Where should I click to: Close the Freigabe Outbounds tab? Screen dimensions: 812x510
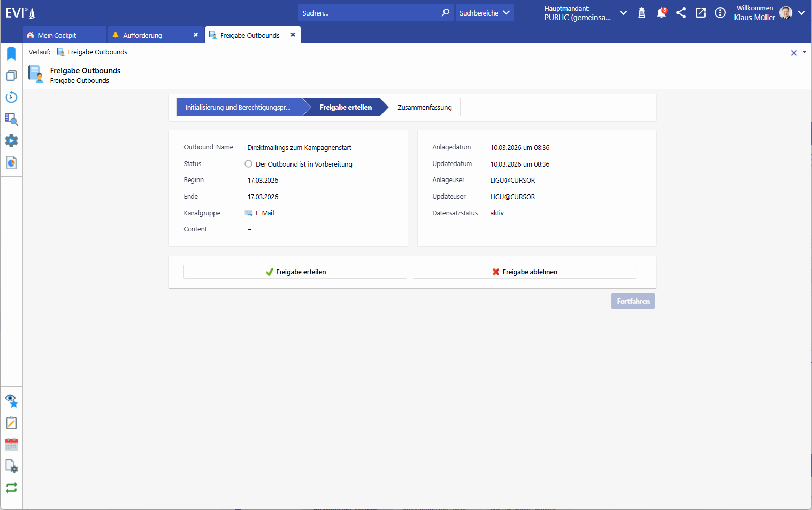[x=293, y=35]
